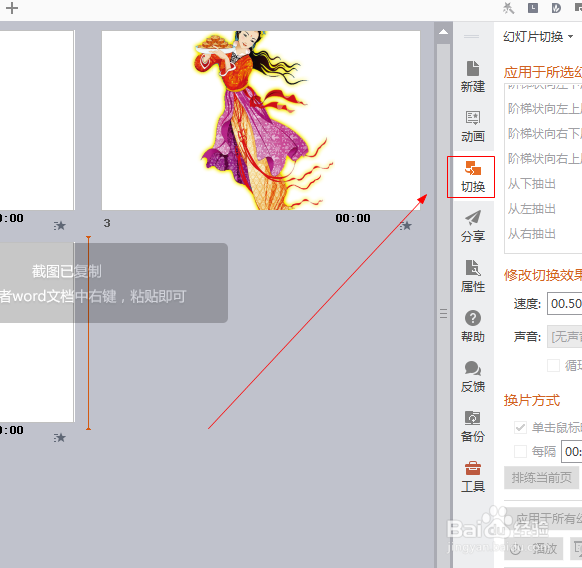Viewport: 582px width, 568px height.
Task: Select 阶梯状向左上 transition effect
Action: 544,109
